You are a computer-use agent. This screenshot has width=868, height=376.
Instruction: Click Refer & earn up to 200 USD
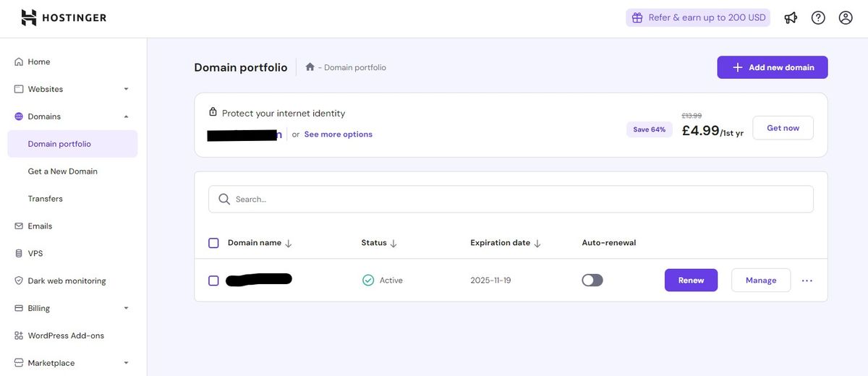point(698,17)
